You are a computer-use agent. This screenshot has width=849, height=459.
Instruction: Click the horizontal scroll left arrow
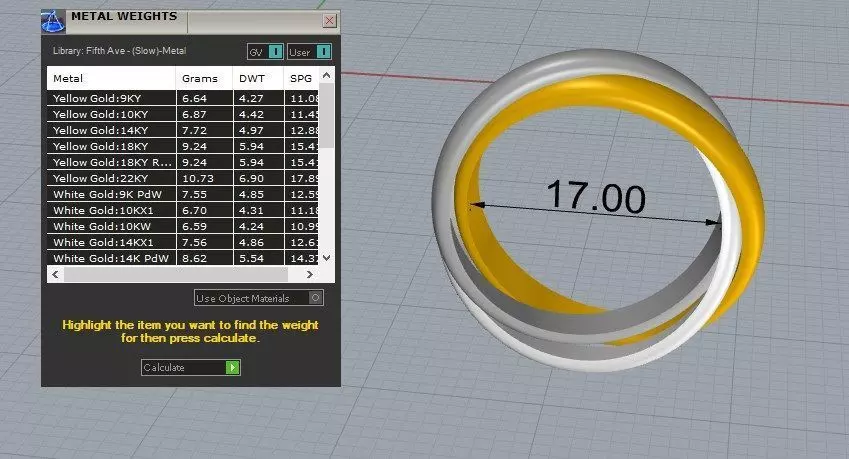pos(55,274)
